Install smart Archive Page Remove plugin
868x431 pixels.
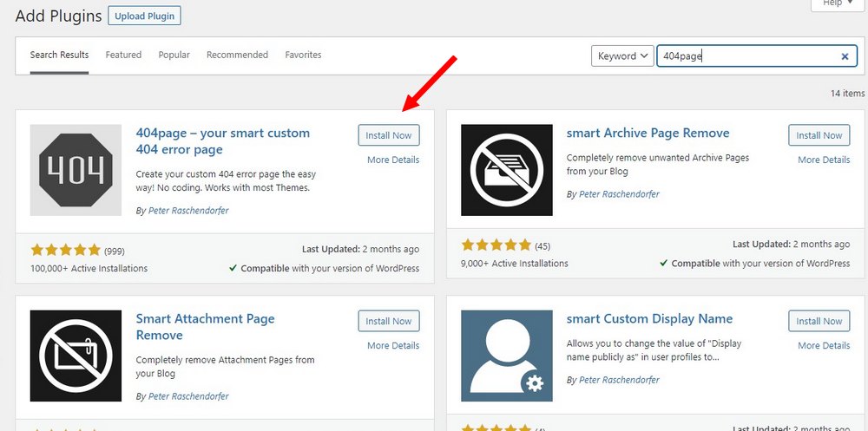pyautogui.click(x=819, y=135)
